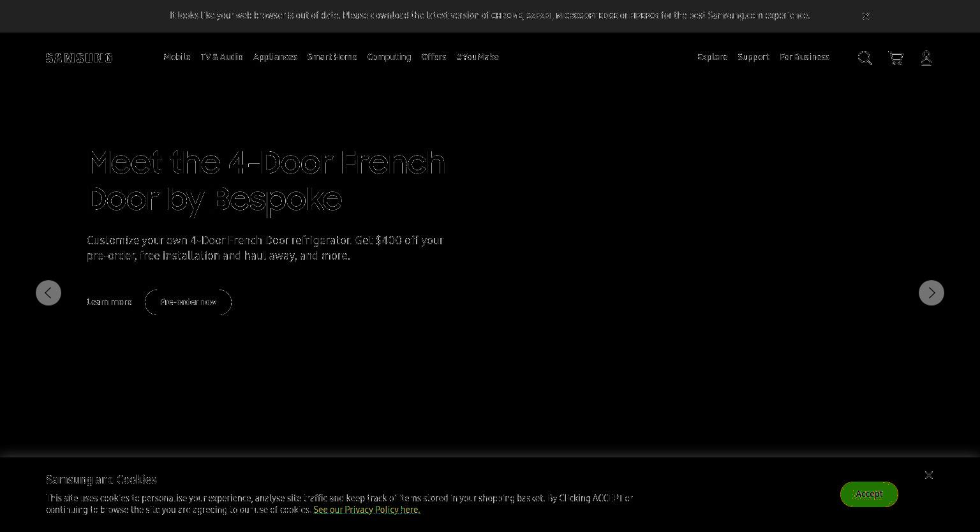Click the Safari download link
The height and width of the screenshot is (532, 980).
click(x=539, y=16)
